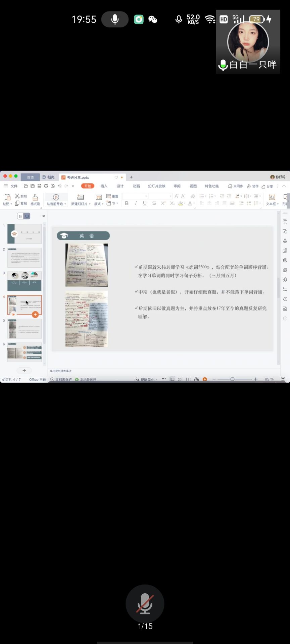
Task: Click the Share (分享) button
Action: click(x=268, y=186)
